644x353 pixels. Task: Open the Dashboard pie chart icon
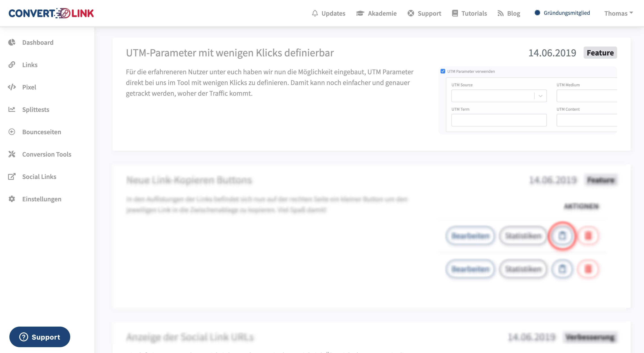click(x=12, y=42)
